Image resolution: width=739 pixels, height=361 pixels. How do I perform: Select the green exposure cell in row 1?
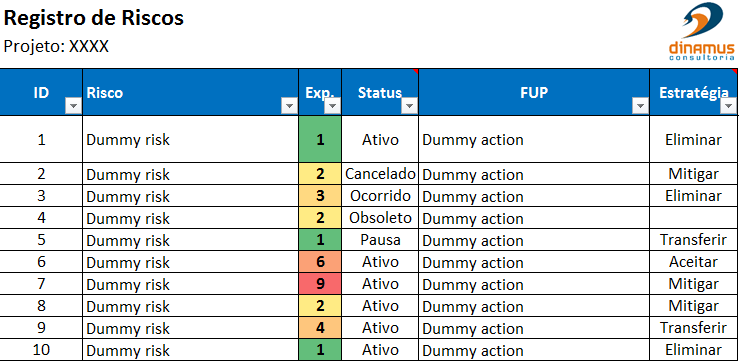[320, 139]
